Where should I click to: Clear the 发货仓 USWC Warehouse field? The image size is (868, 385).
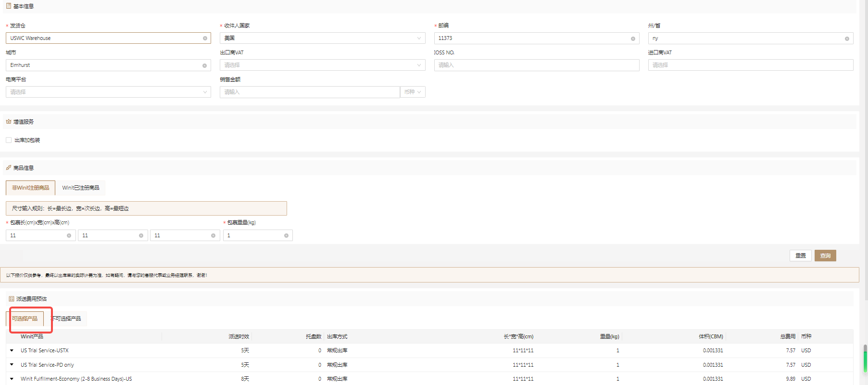click(x=205, y=38)
